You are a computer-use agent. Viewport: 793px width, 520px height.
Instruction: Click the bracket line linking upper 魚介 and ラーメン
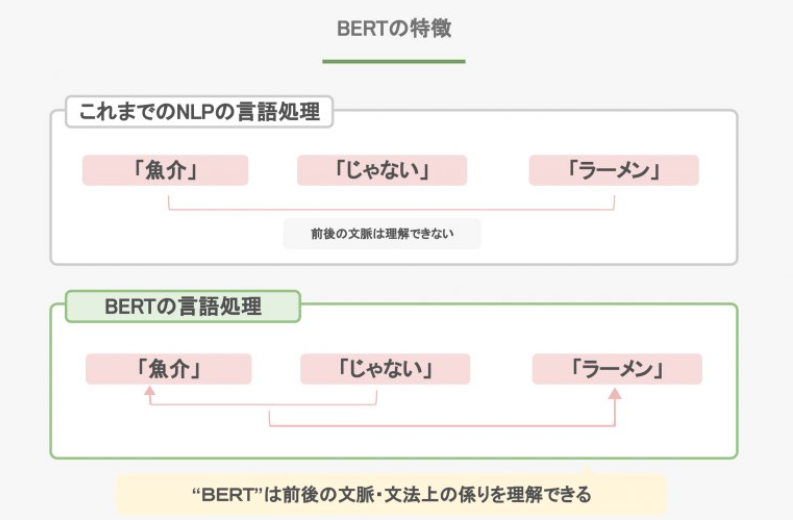point(390,209)
